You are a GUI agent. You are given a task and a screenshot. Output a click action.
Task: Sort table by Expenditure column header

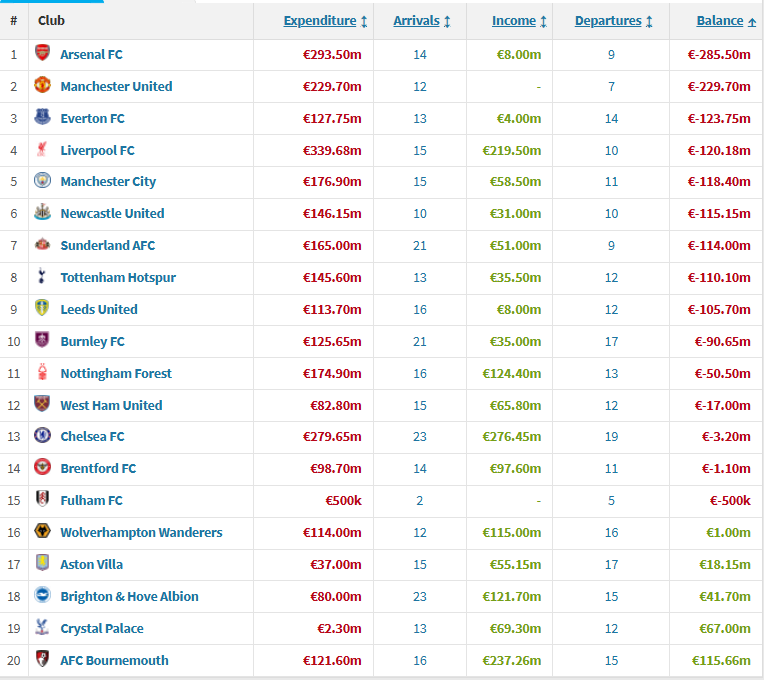click(x=320, y=21)
